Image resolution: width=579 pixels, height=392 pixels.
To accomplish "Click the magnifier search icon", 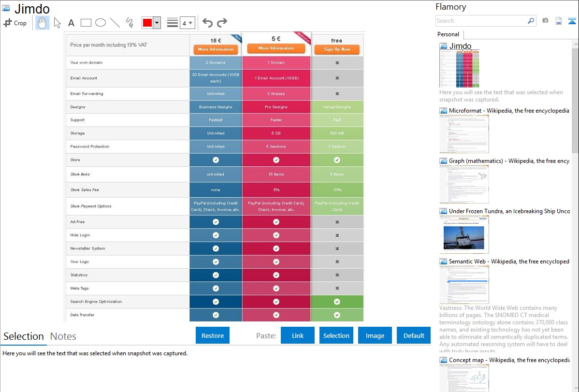I will 531,21.
